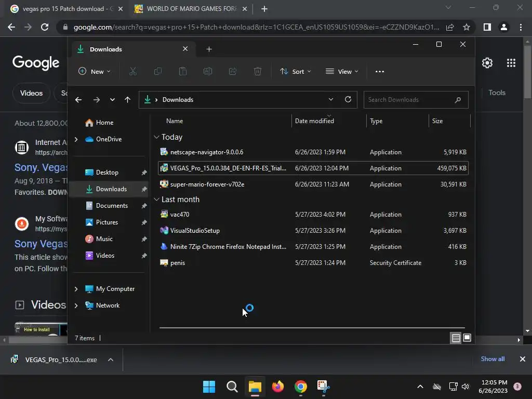Select Home in the navigation pane
The image size is (532, 399).
(x=104, y=123)
